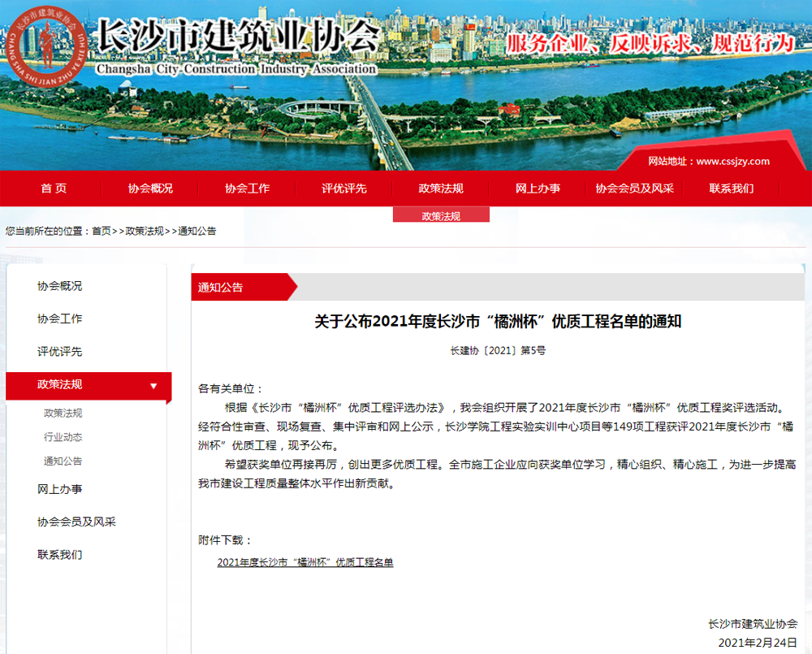This screenshot has width=812, height=654.
Task: Select 协会会员及风采 in the top navigation
Action: pos(634,188)
